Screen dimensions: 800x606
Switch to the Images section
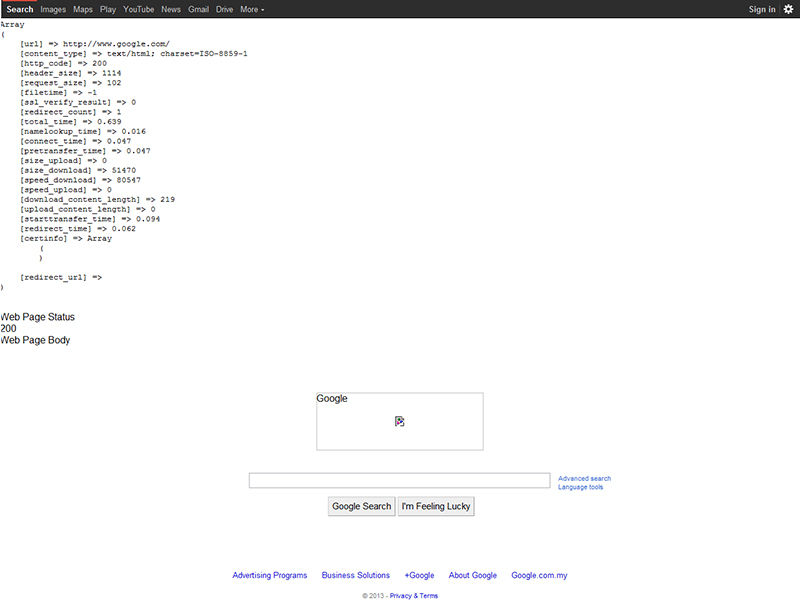coord(54,8)
